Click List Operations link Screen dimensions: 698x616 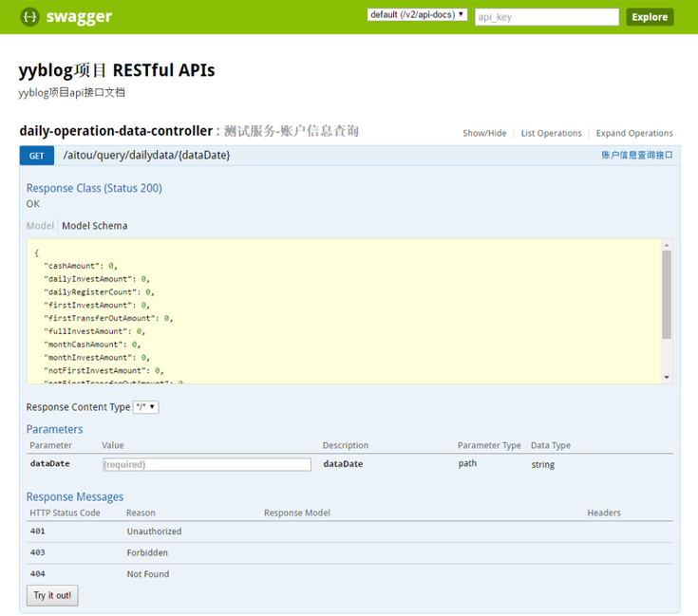551,133
